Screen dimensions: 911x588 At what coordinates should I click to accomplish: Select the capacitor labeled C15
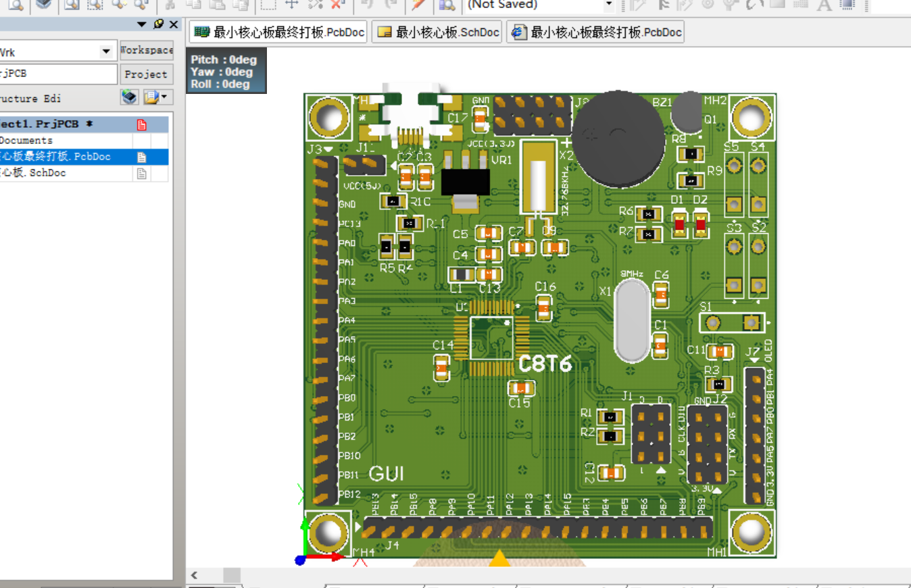tap(520, 388)
